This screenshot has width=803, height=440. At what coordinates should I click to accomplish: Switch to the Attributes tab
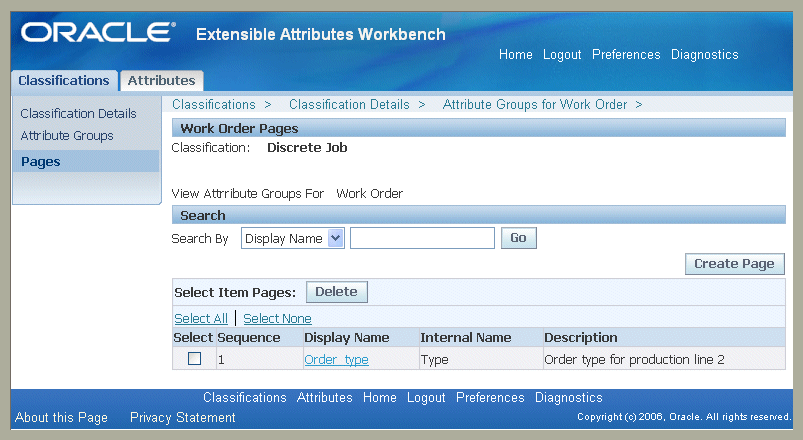161,80
